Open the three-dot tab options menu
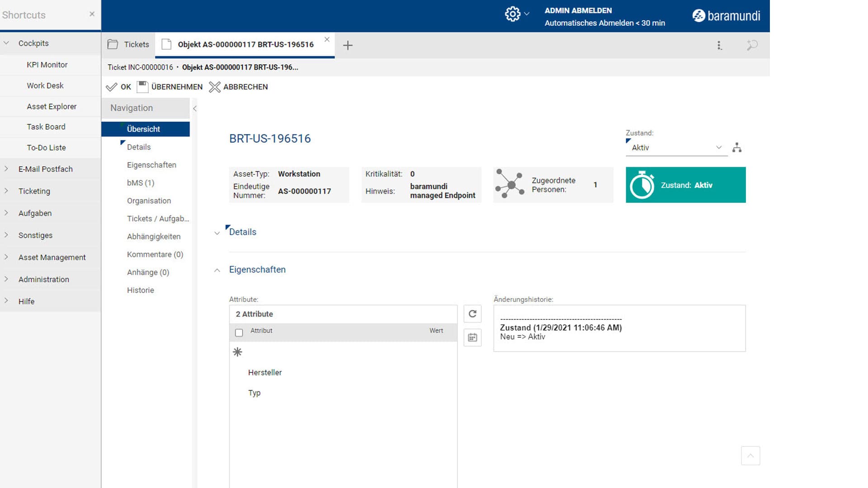The image size is (868, 488). (719, 45)
